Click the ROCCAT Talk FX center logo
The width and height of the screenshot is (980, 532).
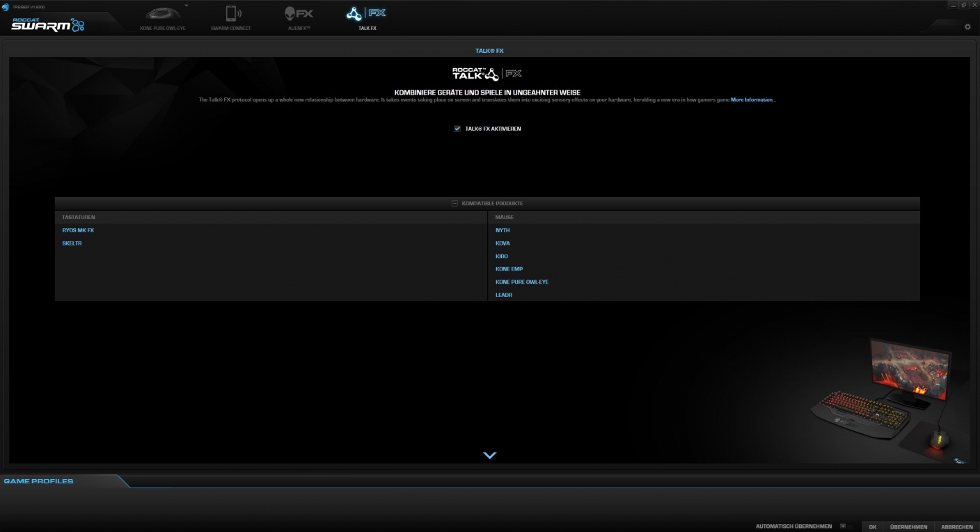(x=487, y=74)
